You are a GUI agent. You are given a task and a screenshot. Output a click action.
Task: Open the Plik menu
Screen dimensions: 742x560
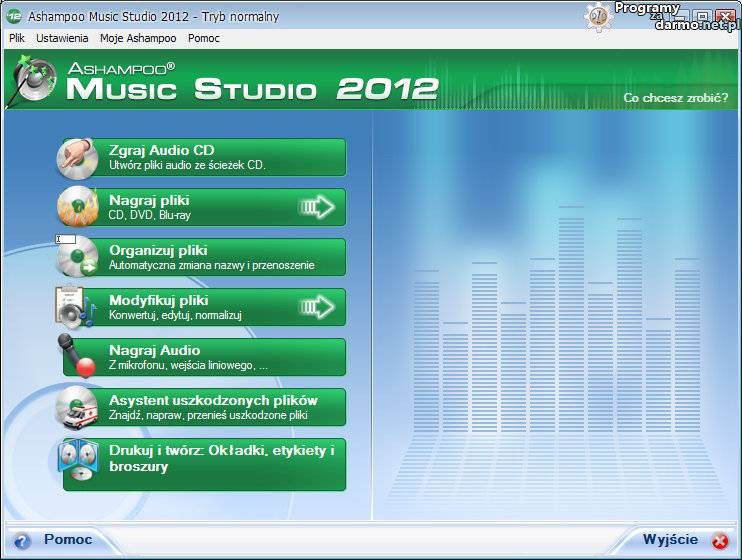click(x=17, y=38)
